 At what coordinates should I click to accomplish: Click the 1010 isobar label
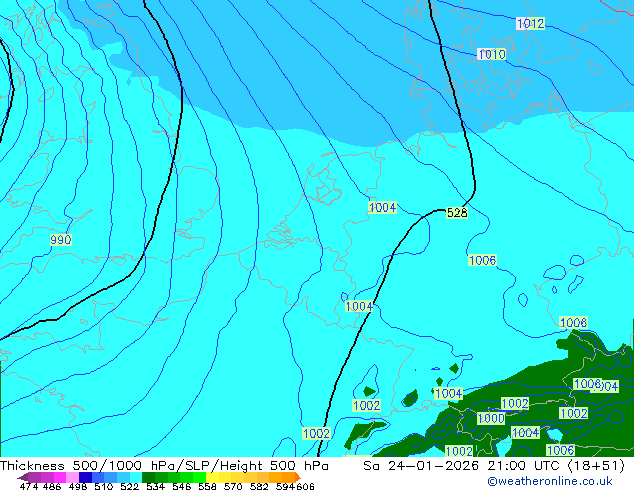(x=492, y=54)
